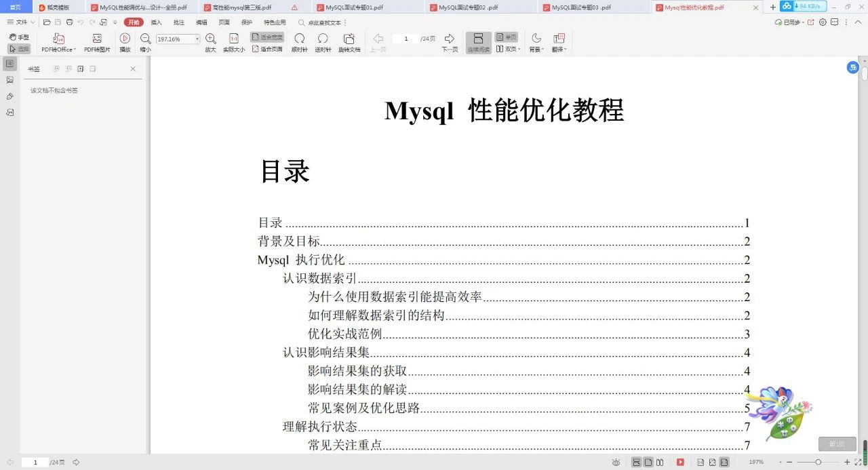Click the 适合页面 fit page button
Viewport: 868px width, 470px height.
pyautogui.click(x=267, y=47)
